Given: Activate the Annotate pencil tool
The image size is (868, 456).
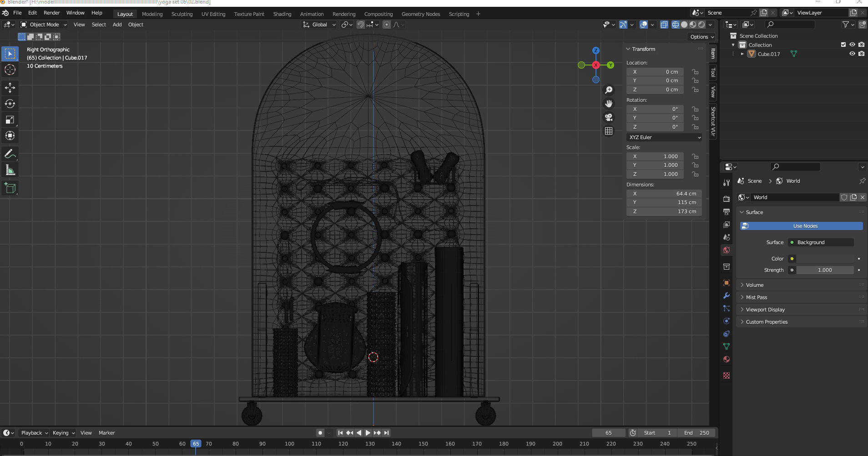Looking at the screenshot, I should [x=10, y=154].
